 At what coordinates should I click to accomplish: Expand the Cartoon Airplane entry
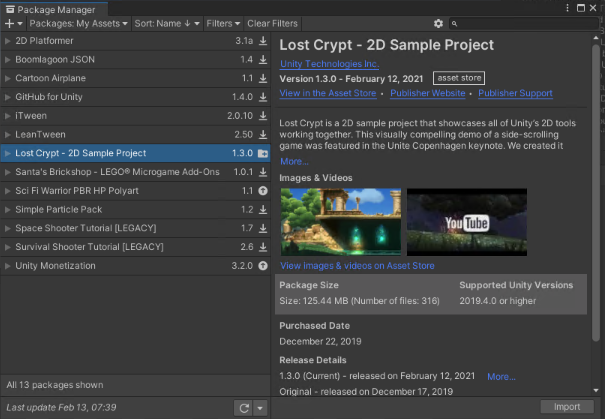point(7,78)
